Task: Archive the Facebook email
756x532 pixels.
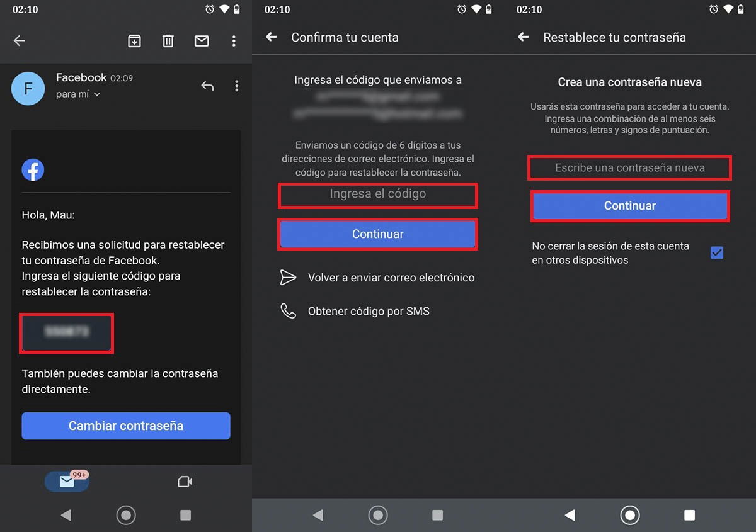Action: pos(134,40)
